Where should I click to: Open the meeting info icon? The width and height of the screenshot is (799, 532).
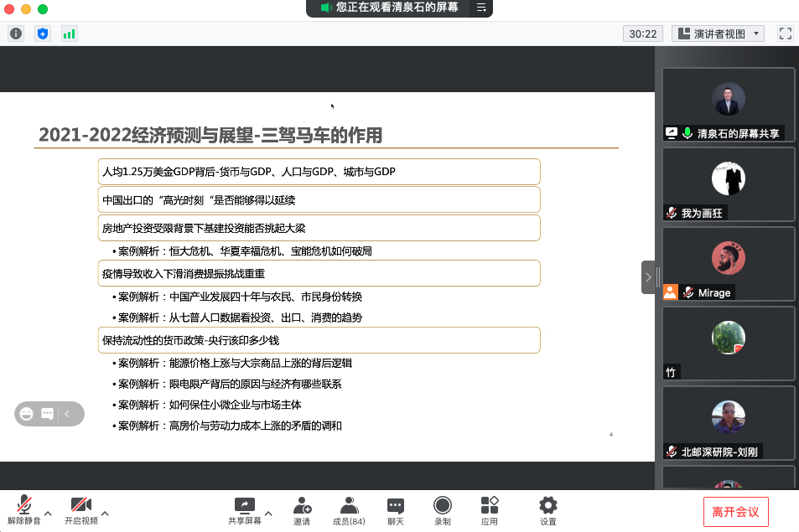click(x=16, y=34)
